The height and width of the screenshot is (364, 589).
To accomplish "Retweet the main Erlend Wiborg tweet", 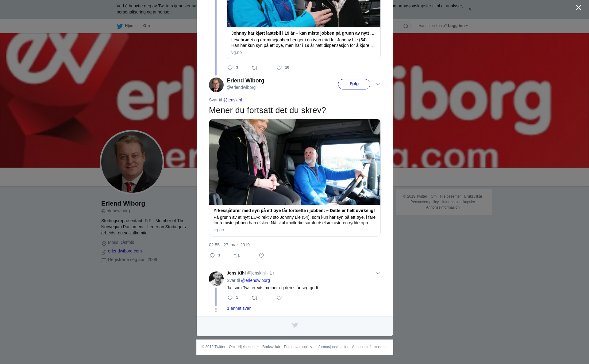I will point(237,256).
